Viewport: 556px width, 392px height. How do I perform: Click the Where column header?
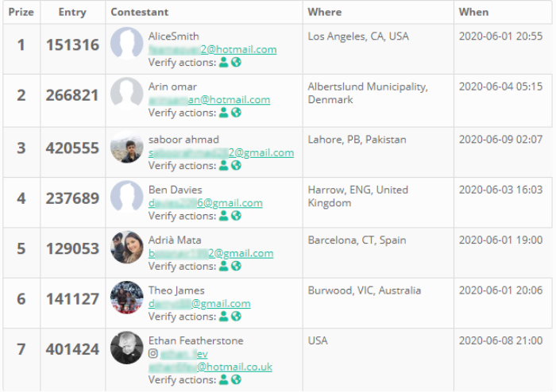324,12
